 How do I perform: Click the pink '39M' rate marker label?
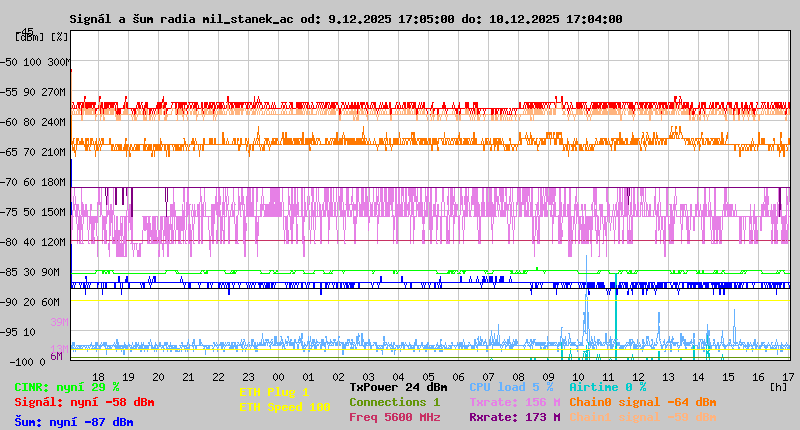click(x=59, y=322)
